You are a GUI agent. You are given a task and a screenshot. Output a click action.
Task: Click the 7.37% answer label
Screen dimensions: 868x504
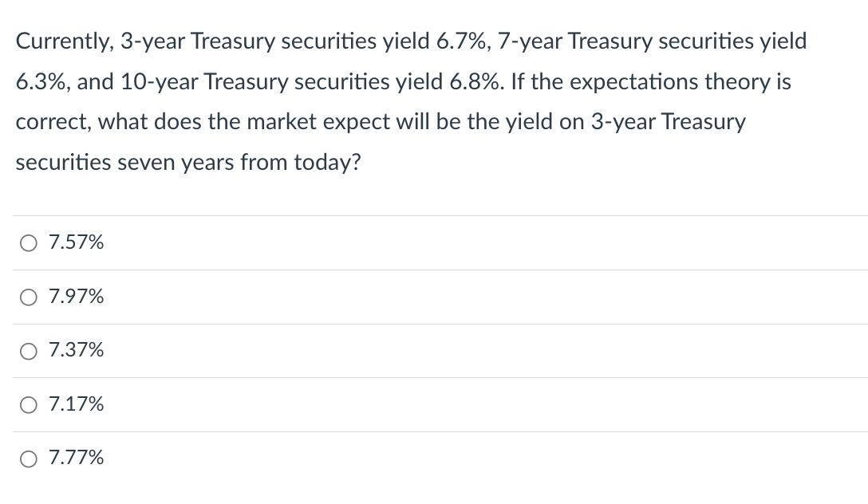tap(75, 351)
